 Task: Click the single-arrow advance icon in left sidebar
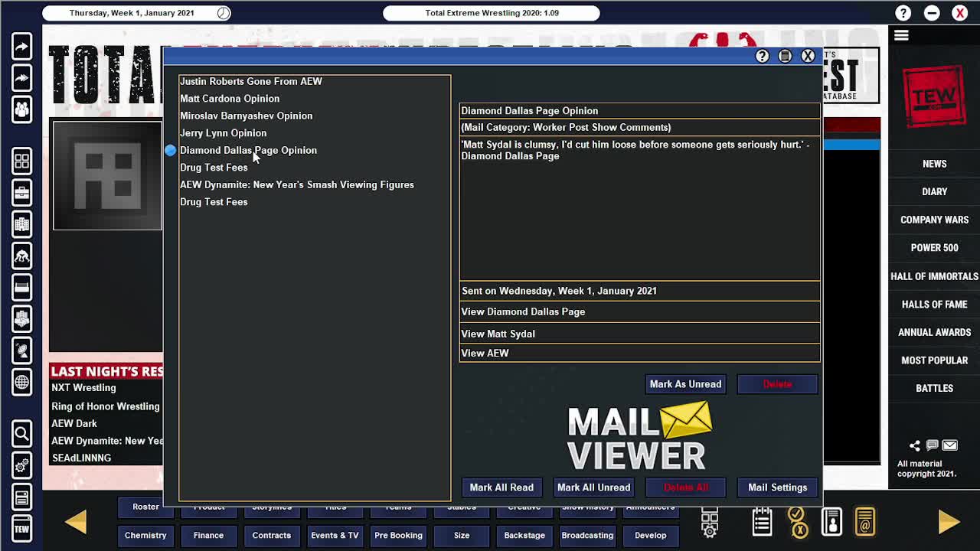point(21,47)
